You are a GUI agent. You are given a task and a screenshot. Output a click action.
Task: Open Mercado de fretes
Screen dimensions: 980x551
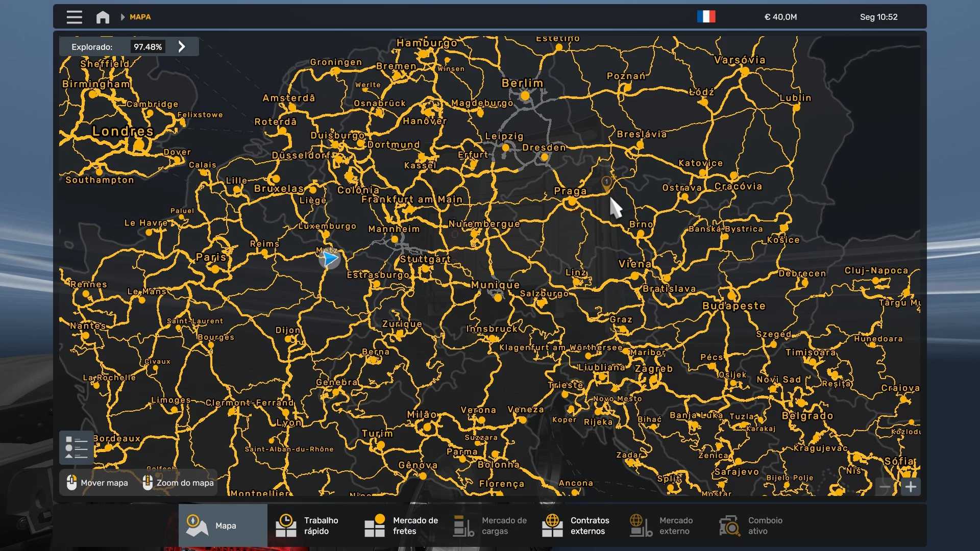pos(401,525)
